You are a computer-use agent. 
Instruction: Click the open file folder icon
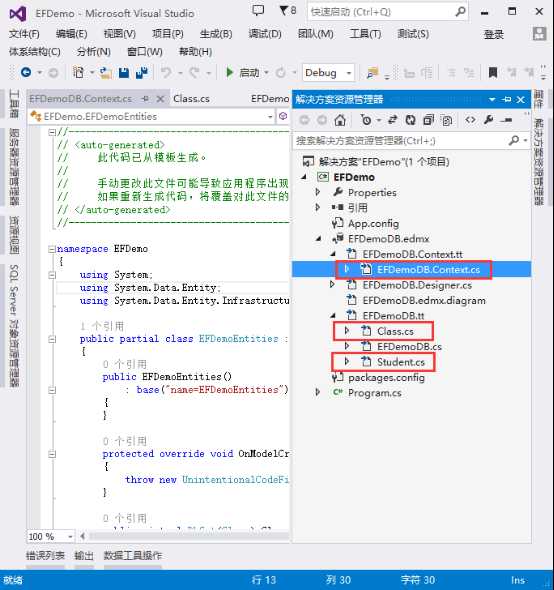(x=106, y=72)
